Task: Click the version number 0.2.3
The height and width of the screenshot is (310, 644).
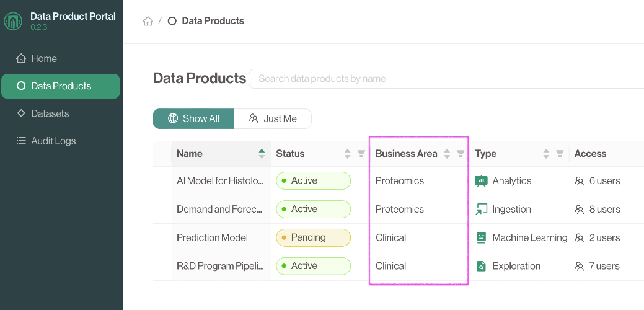Action: pos(38,27)
